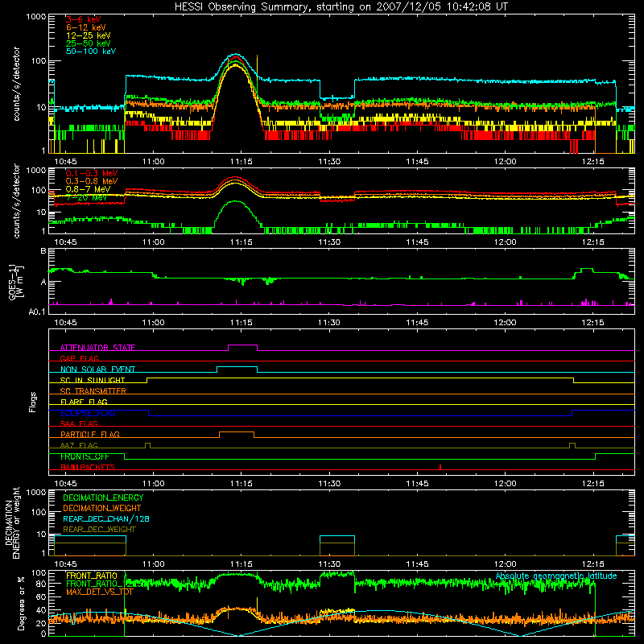Click the 0.3-0.8 MeV legend label
The width and height of the screenshot is (644, 644).
point(92,181)
